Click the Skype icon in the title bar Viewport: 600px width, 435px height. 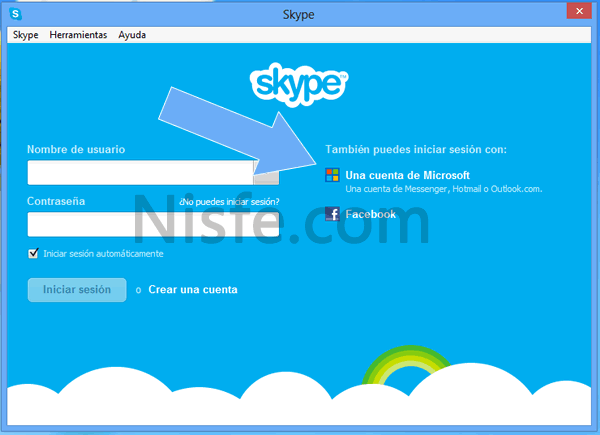coord(15,14)
